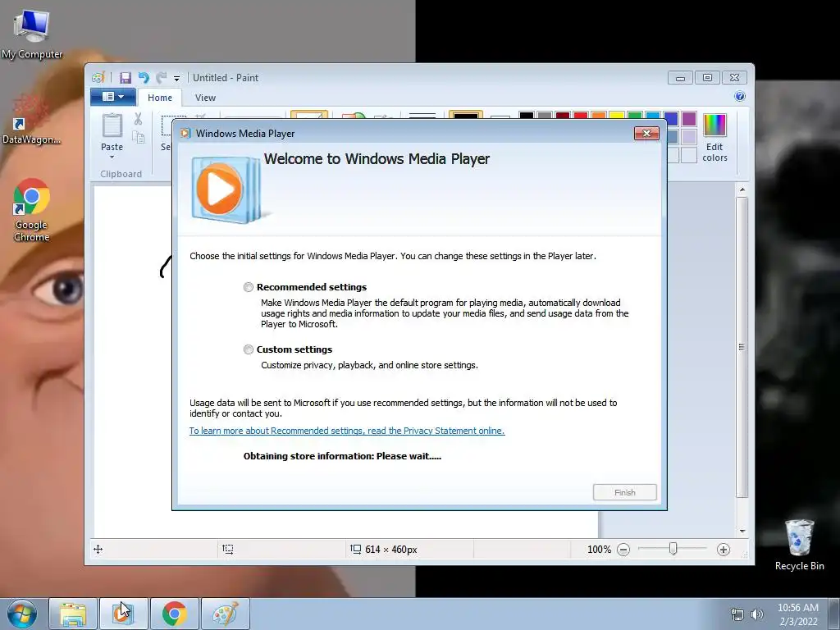
Task: Close the Paint window
Action: (x=734, y=78)
